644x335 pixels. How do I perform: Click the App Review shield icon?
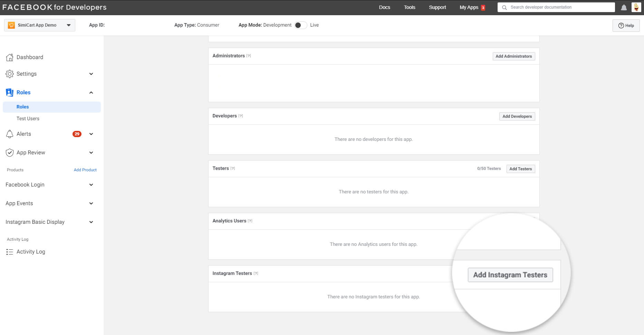(10, 153)
